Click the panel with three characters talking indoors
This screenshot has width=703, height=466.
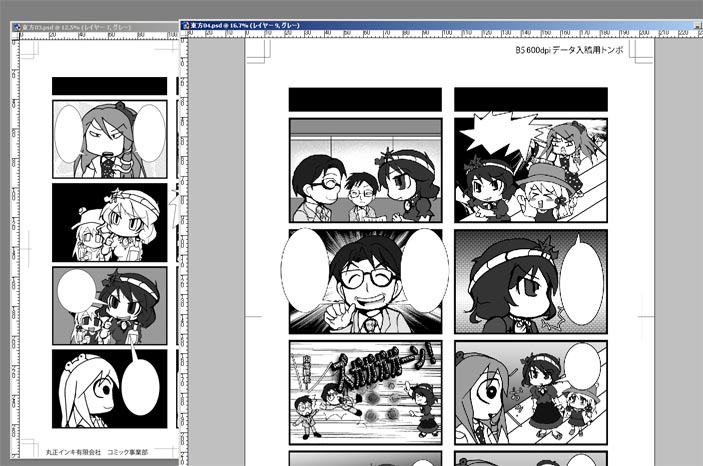(x=365, y=170)
